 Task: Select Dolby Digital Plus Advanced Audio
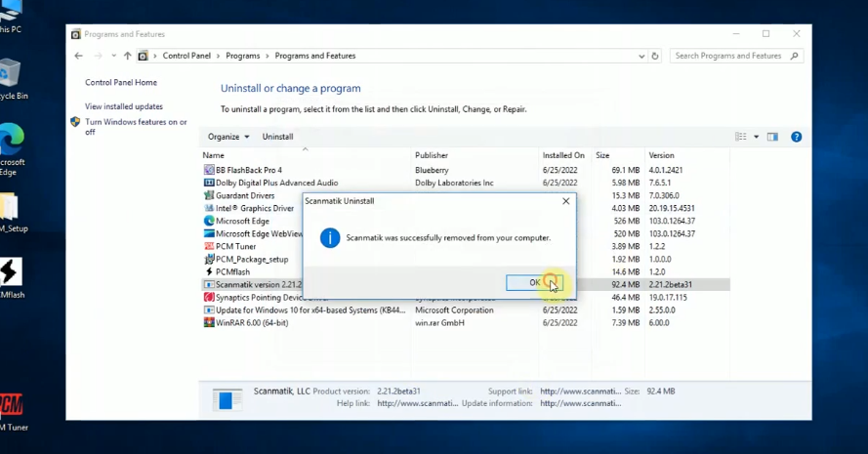tap(276, 183)
